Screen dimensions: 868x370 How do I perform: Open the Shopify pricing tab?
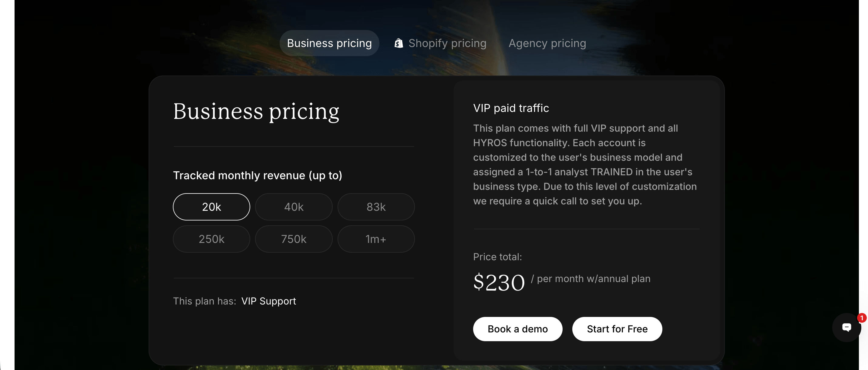pyautogui.click(x=440, y=43)
